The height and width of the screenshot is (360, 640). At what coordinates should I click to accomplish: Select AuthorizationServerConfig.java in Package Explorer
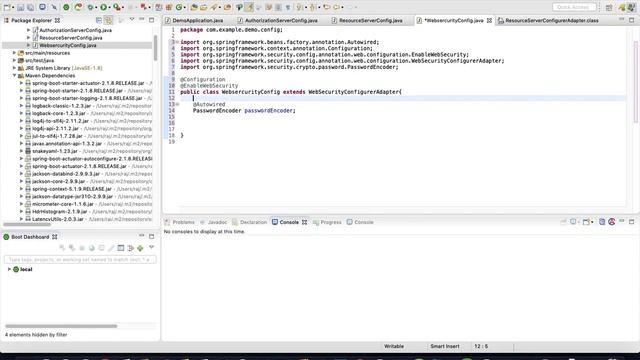[x=76, y=30]
